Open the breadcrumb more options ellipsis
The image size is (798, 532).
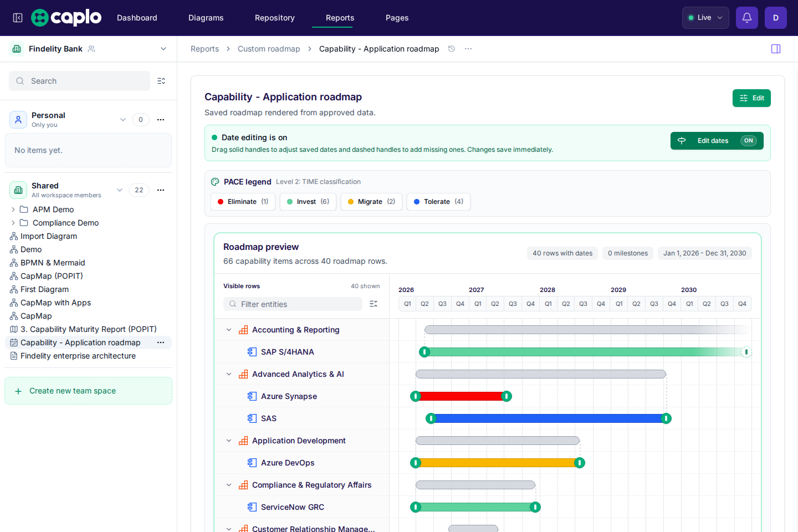[468, 49]
